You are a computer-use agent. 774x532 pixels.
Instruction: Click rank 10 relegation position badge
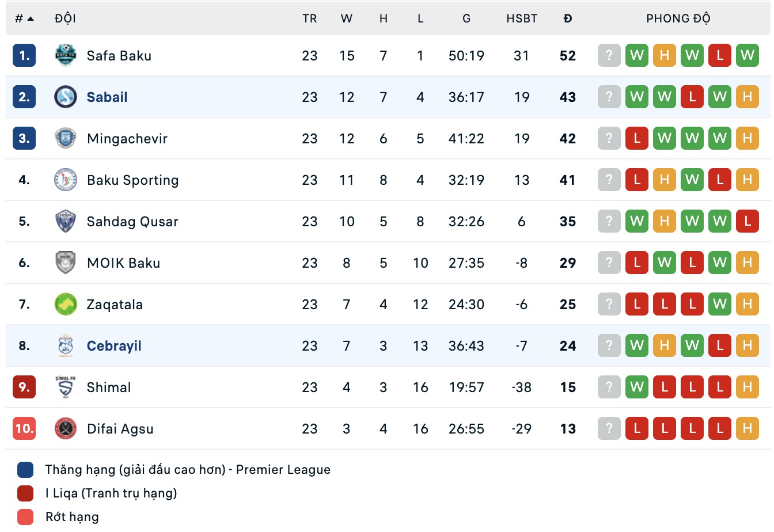pyautogui.click(x=24, y=428)
